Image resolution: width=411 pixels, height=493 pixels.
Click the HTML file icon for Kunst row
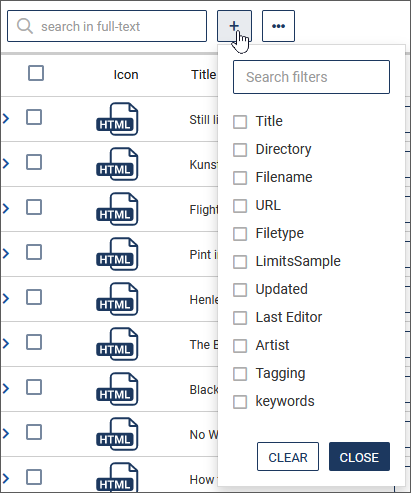117,164
